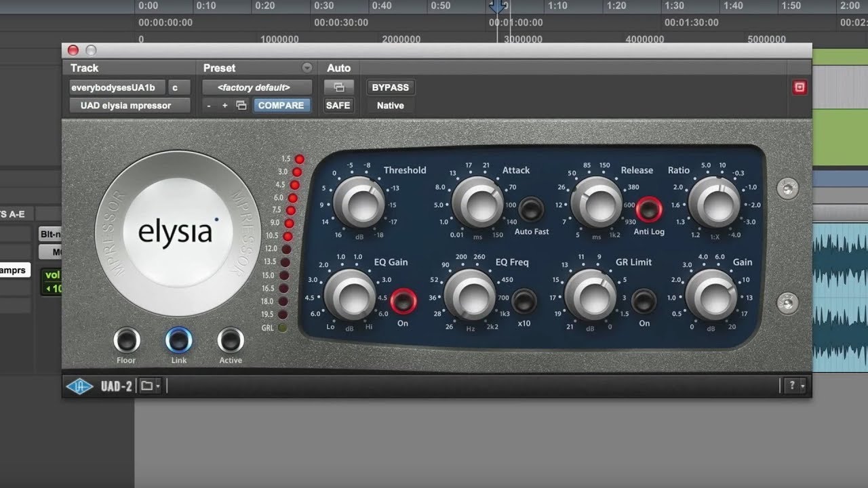Open the folder preset menu in UAD-2 toolbar
The image size is (868, 488).
coord(150,386)
